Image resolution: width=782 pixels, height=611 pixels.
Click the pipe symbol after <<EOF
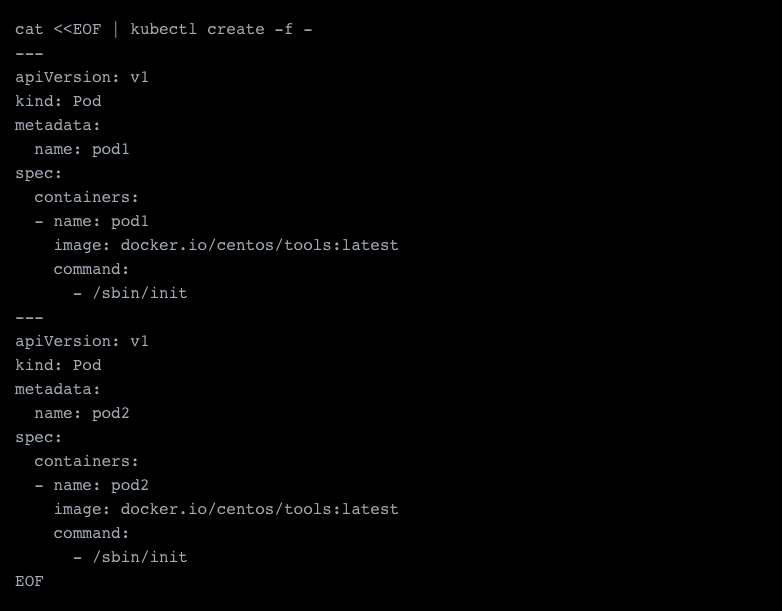tap(115, 29)
